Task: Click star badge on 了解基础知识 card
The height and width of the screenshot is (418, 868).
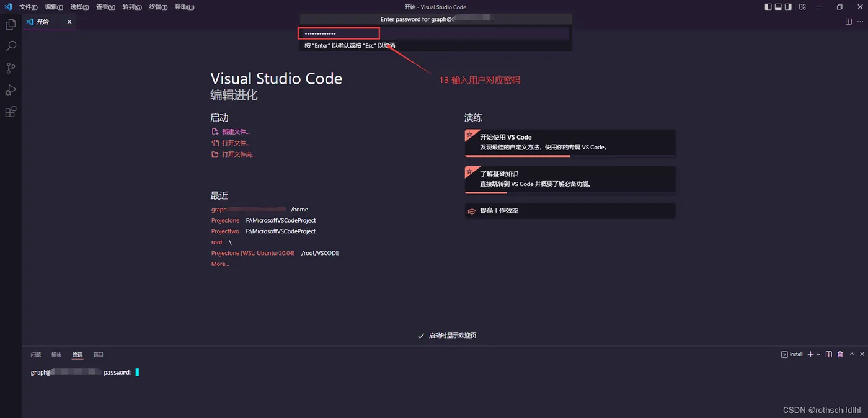Action: click(x=469, y=171)
